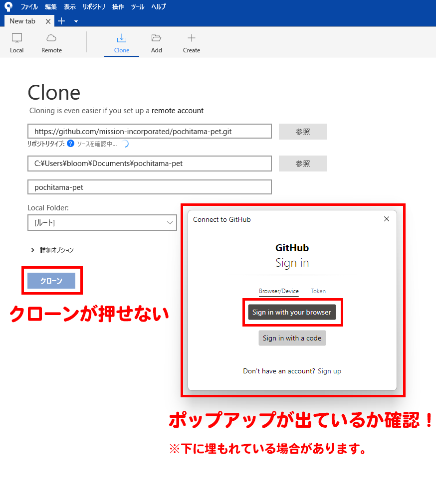Open a new tab with plus icon
This screenshot has width=436, height=504.
61,21
